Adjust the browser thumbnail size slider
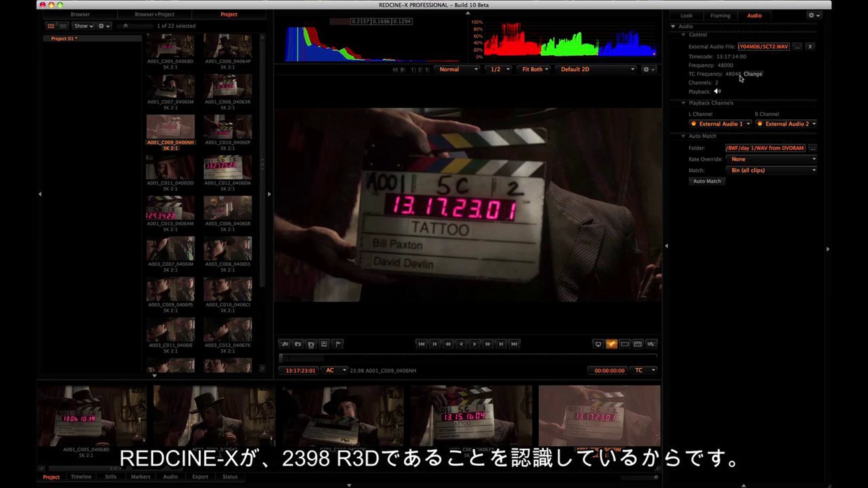The height and width of the screenshot is (488, 868). point(126,26)
